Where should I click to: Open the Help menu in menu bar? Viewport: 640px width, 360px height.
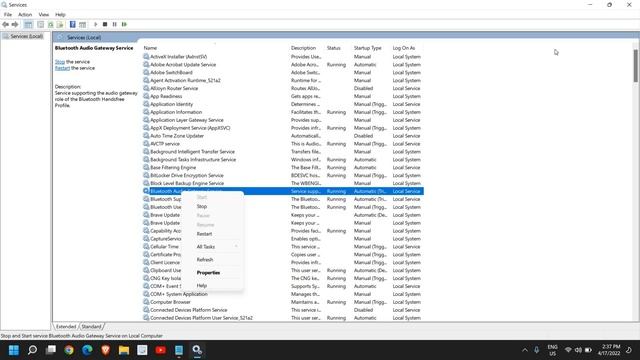60,15
